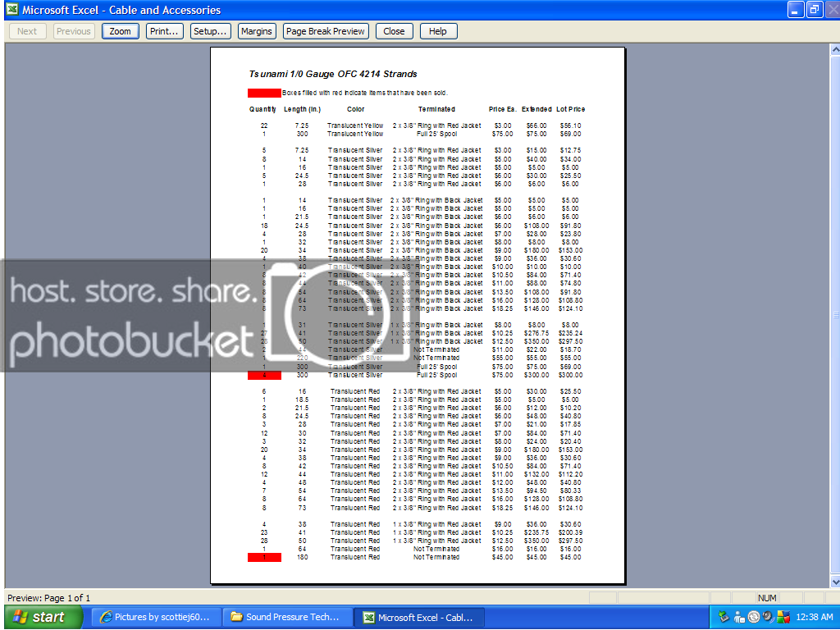Click the 'Extended' column header
This screenshot has width=840, height=630.
click(x=536, y=109)
